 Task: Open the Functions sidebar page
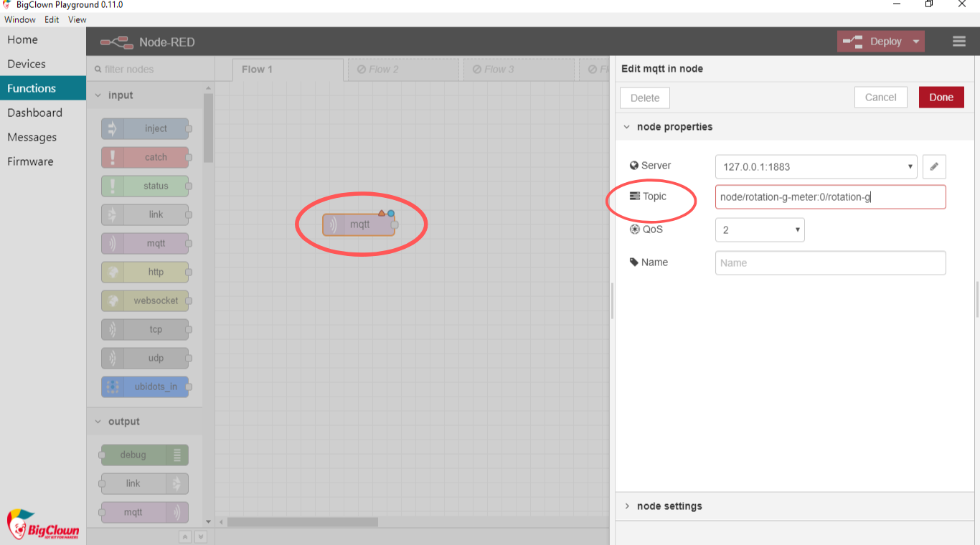43,88
